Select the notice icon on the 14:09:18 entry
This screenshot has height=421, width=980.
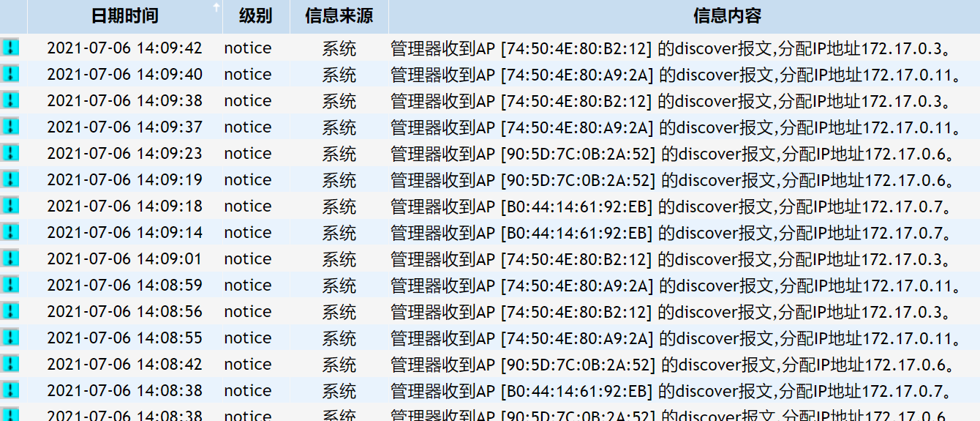[x=10, y=206]
